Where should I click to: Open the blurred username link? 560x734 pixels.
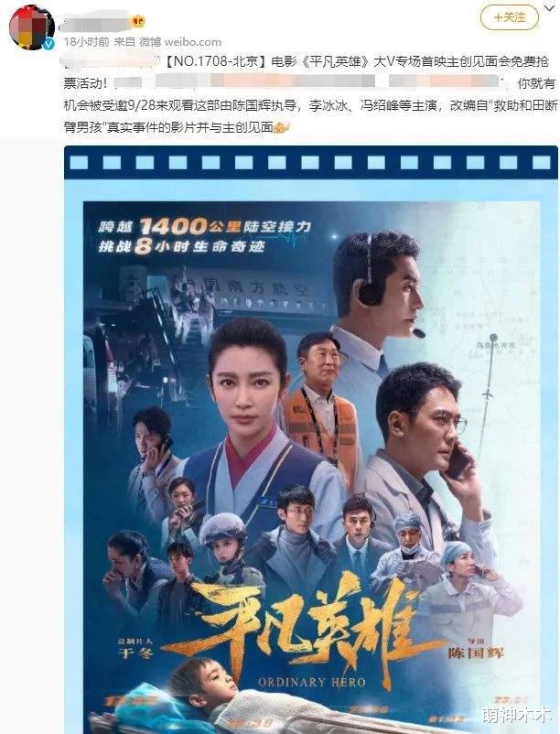click(97, 21)
